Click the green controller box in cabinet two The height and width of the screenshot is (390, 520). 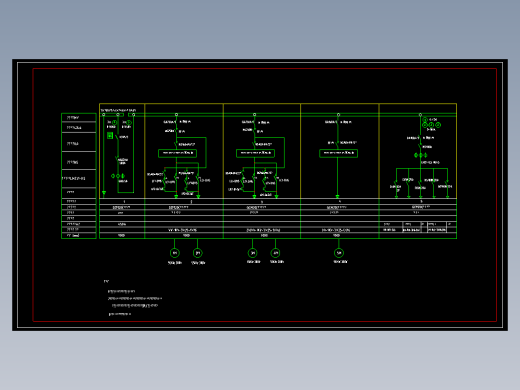[x=177, y=153]
